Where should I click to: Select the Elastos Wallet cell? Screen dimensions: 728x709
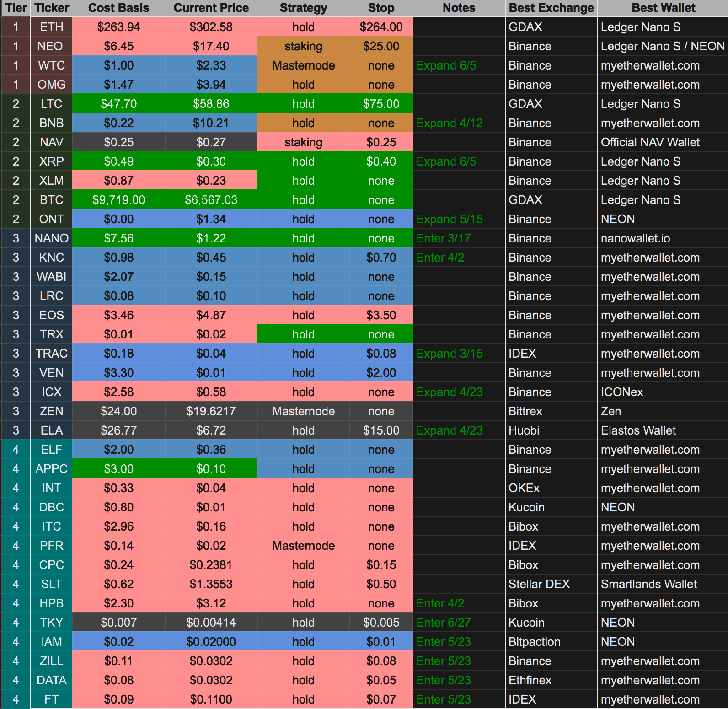tap(663, 430)
